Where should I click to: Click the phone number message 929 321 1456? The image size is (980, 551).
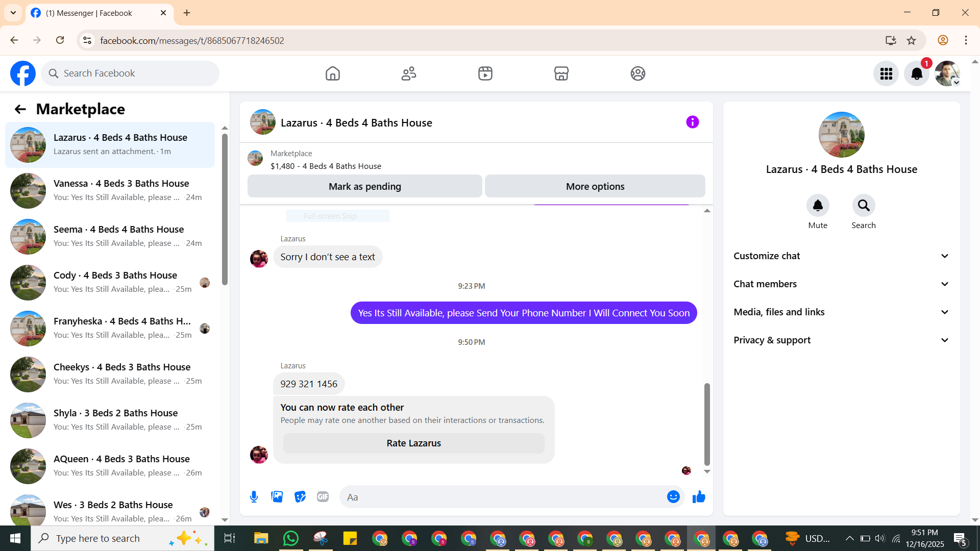[309, 384]
